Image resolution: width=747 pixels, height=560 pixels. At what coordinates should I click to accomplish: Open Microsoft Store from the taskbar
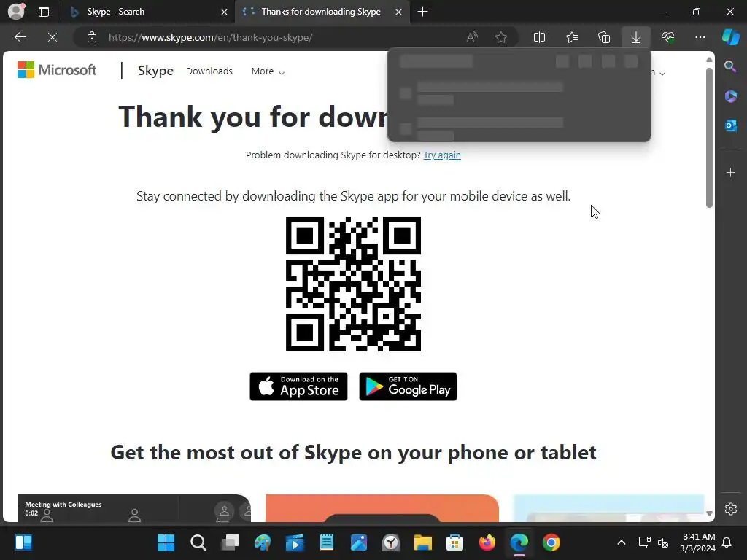coord(455,542)
